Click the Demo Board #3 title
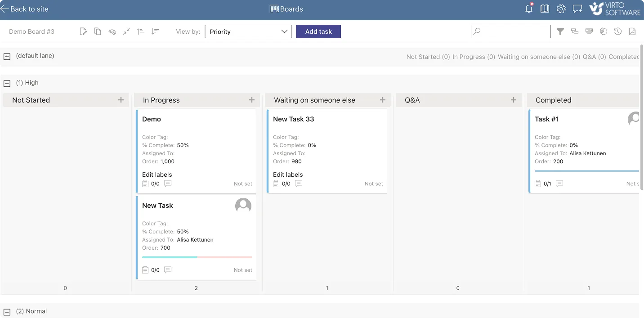This screenshot has width=644, height=318. tap(31, 31)
